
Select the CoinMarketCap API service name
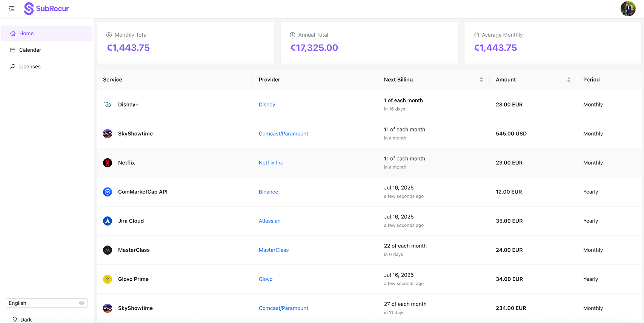pos(143,192)
